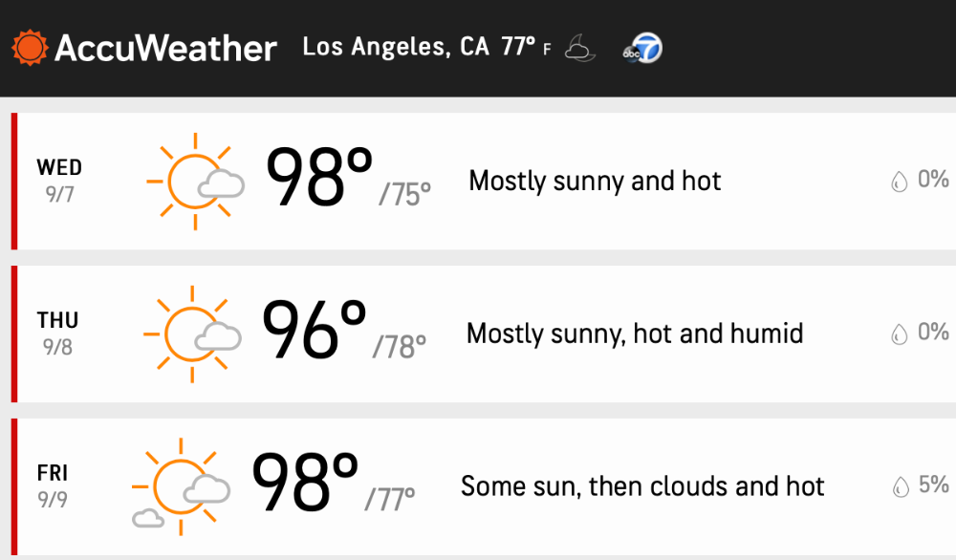Click 'Some sun, then clouds and hot'
The image size is (956, 560).
click(x=642, y=486)
